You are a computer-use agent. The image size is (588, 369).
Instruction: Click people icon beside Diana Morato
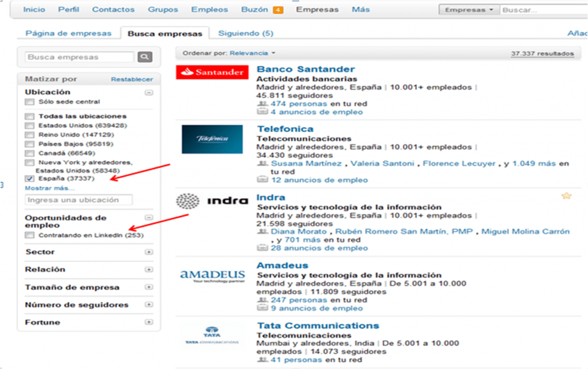coord(262,231)
